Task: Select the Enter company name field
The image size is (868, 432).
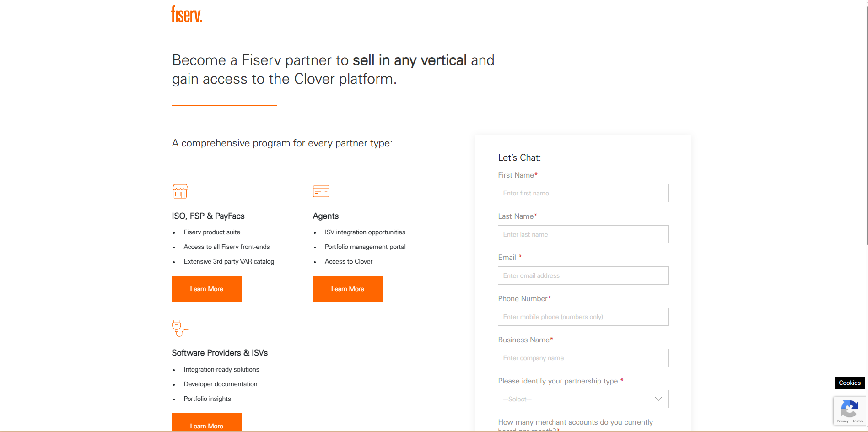Action: tap(582, 358)
